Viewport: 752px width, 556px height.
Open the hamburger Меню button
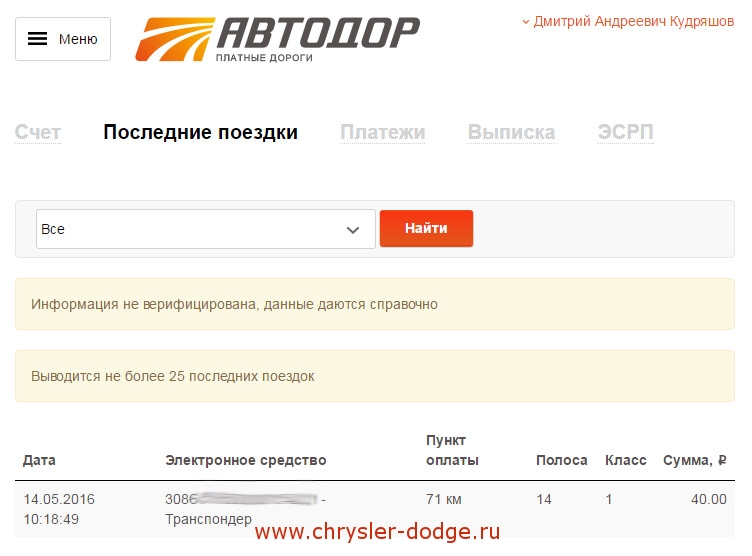(63, 39)
